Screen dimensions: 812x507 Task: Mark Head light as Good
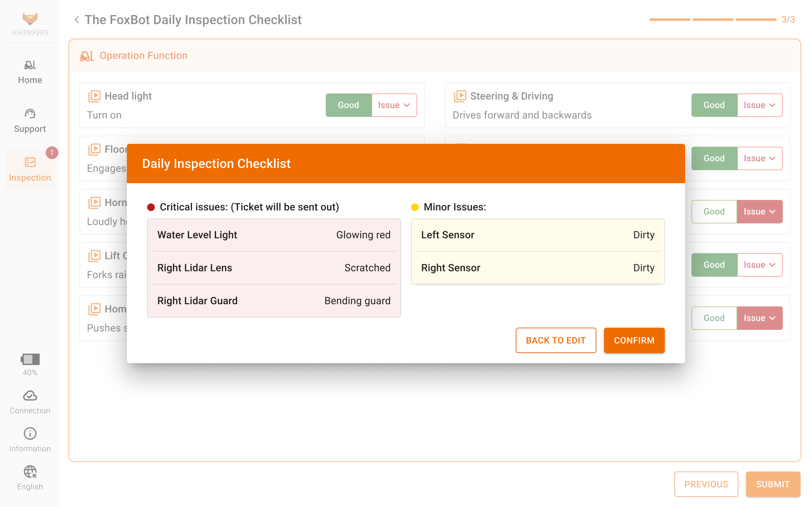[x=348, y=105]
